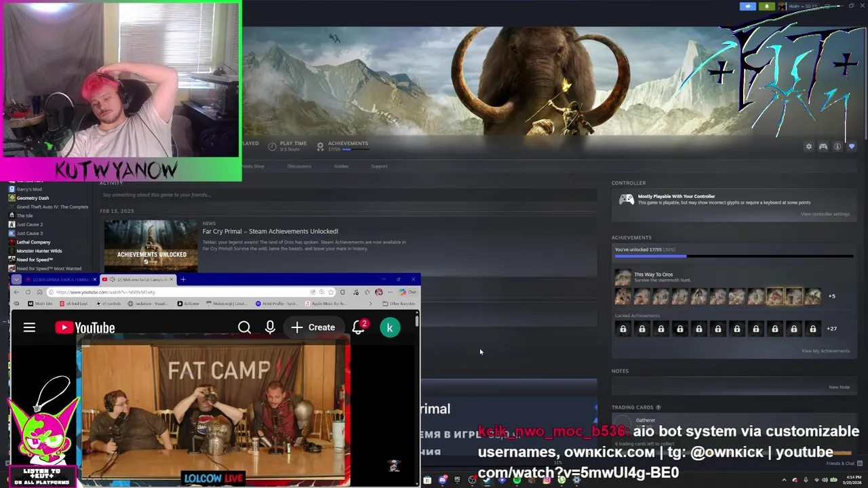Bookmark page with star icon
The width and height of the screenshot is (868, 488).
point(331,292)
